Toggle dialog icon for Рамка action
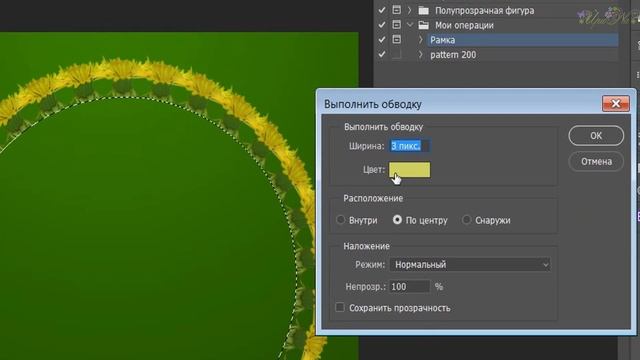The height and width of the screenshot is (360, 640). (396, 39)
